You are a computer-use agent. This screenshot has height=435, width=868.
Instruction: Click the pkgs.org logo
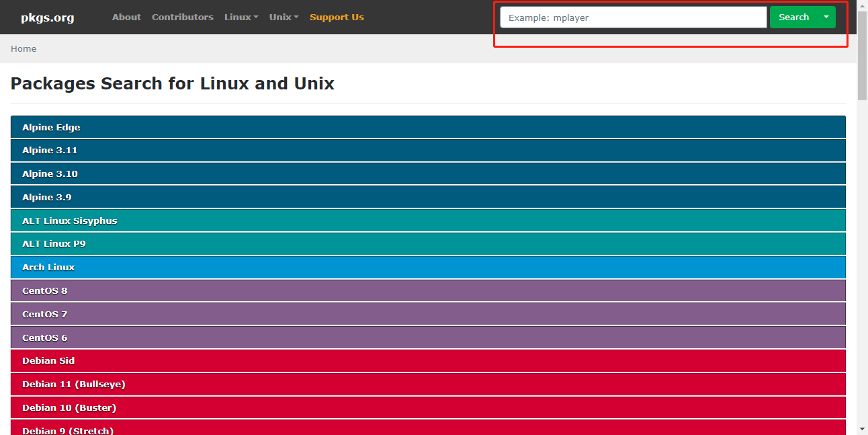[x=47, y=17]
